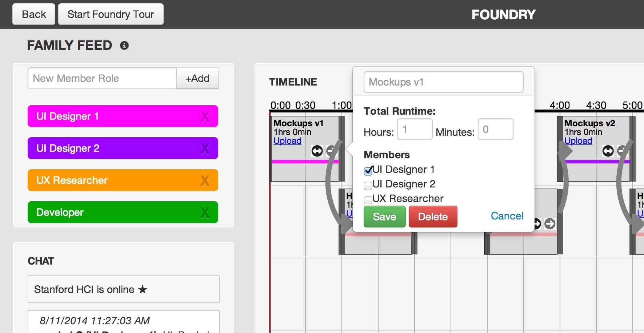Click the double-arrow icon on Mockups v2
The width and height of the screenshot is (644, 333).
click(608, 151)
